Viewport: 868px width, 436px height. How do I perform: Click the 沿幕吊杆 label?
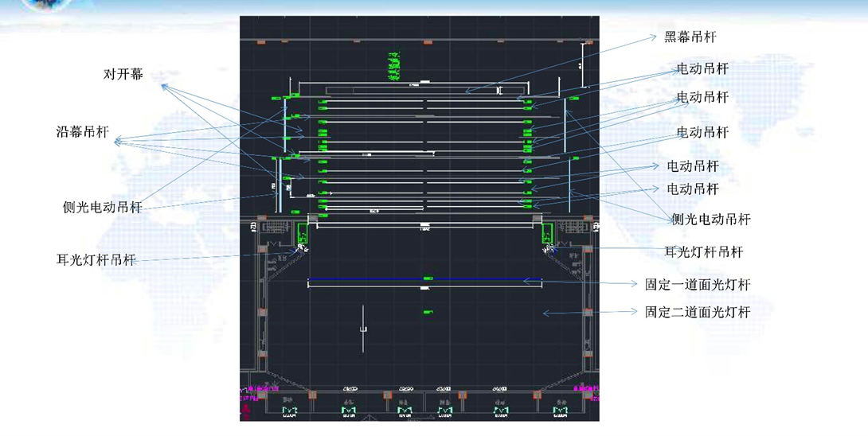click(x=82, y=132)
